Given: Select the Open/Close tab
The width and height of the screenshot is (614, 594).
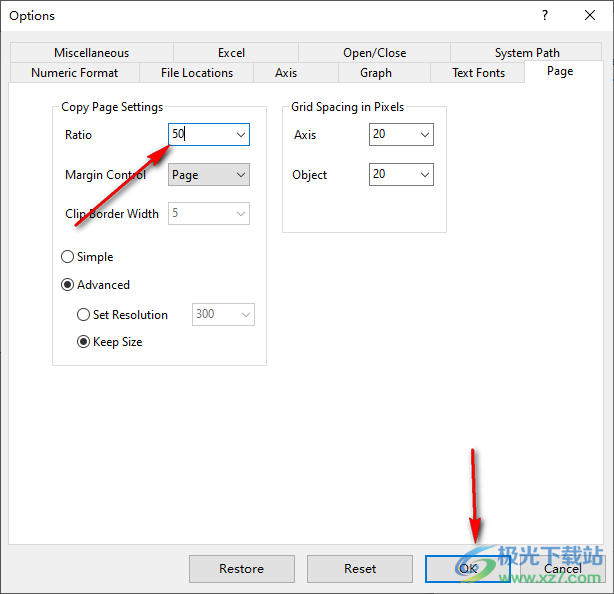Looking at the screenshot, I should [374, 52].
